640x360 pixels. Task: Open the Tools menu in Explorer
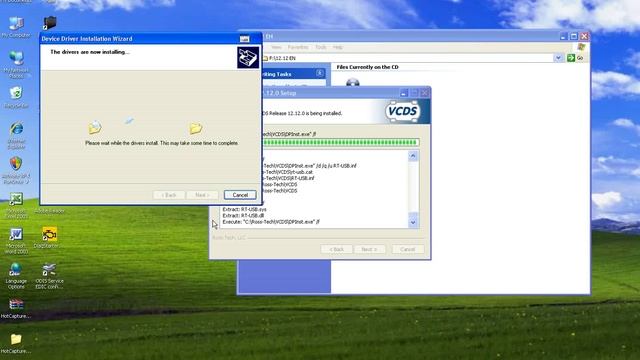tap(321, 47)
